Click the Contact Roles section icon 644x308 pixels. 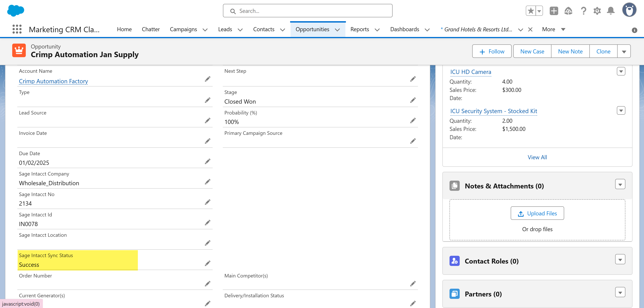[x=454, y=261]
